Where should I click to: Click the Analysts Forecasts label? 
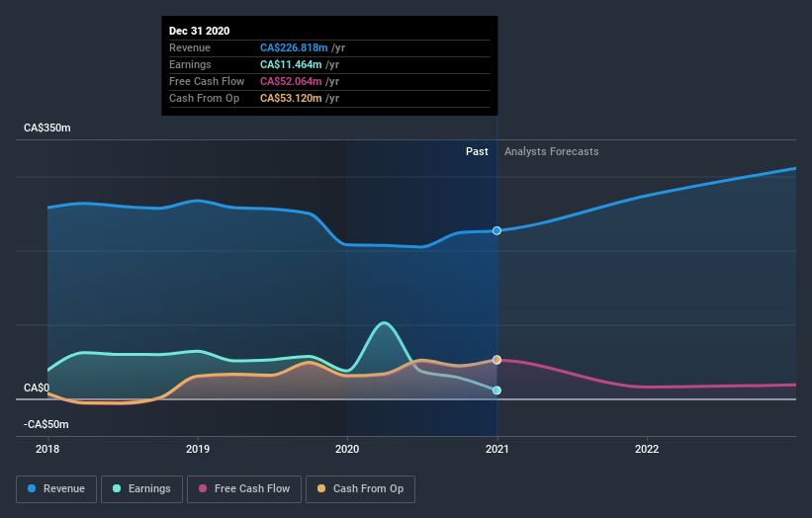point(552,151)
